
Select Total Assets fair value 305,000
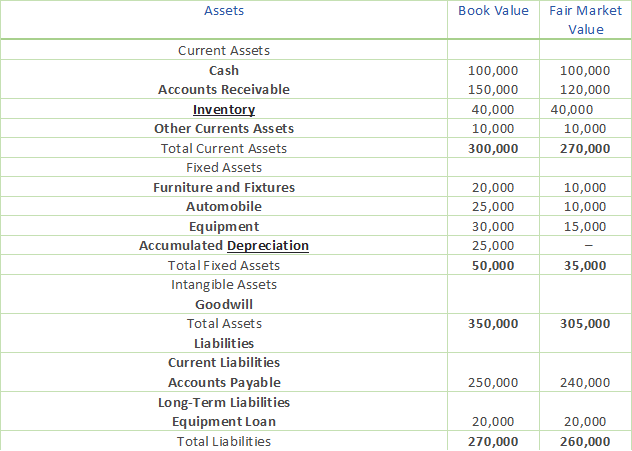[x=585, y=324]
